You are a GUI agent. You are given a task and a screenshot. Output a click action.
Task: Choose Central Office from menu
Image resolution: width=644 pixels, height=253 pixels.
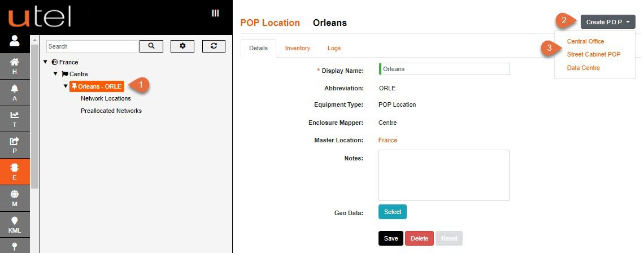pyautogui.click(x=585, y=41)
